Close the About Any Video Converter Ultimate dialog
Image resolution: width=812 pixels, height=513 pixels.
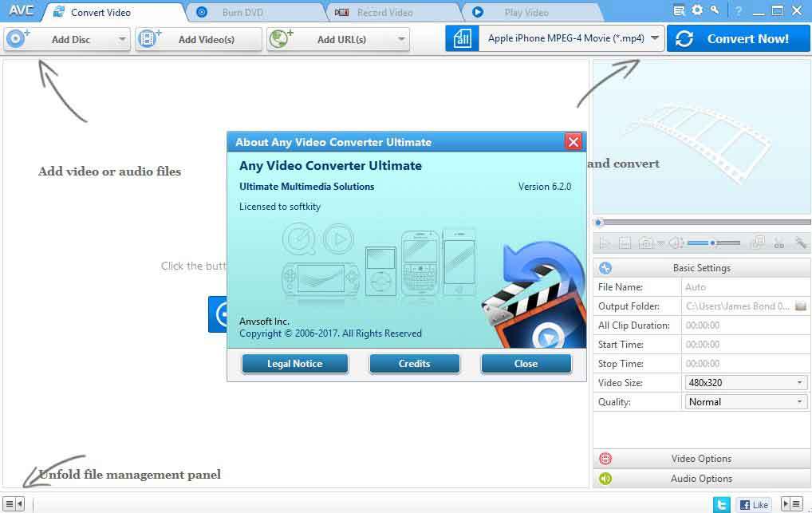574,141
